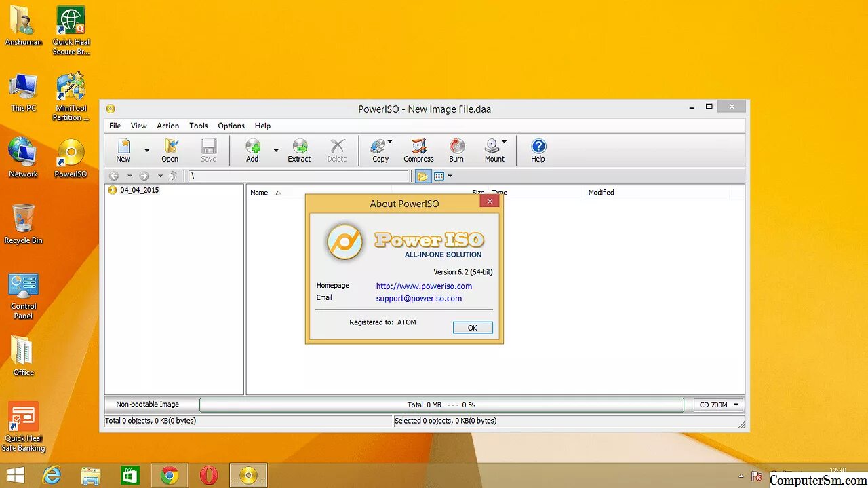
Task: Click the Burn toolbar icon
Action: 456,150
